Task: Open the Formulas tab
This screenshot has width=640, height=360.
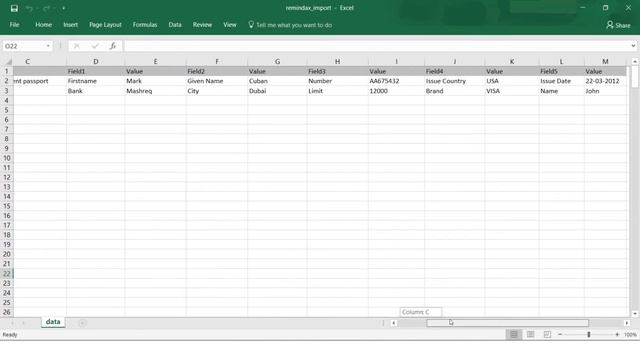Action: 145,25
